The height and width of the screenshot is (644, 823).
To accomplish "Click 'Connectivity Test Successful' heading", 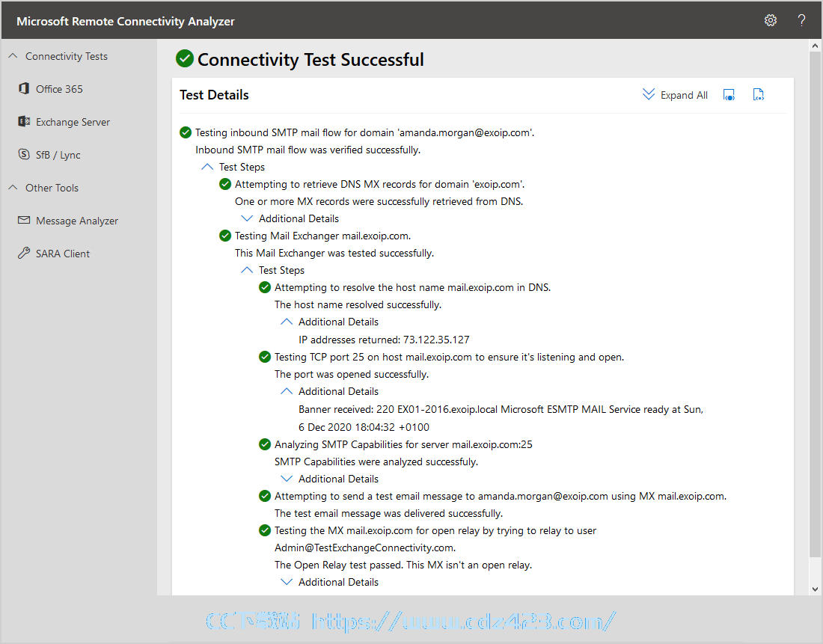I will (310, 59).
